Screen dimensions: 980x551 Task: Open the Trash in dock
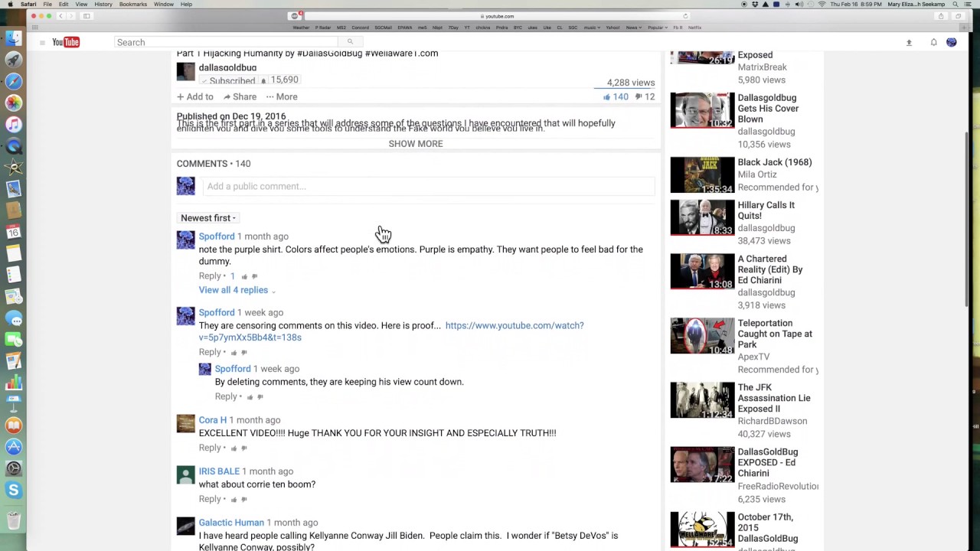click(13, 520)
